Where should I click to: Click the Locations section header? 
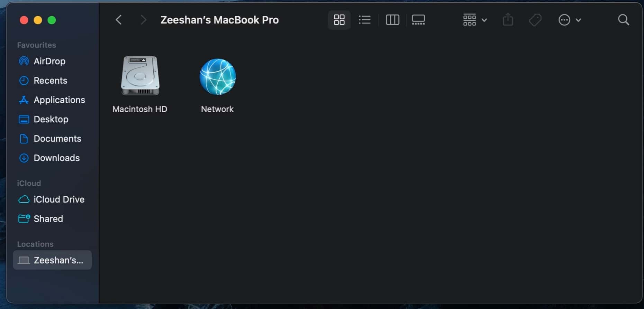[x=35, y=244]
